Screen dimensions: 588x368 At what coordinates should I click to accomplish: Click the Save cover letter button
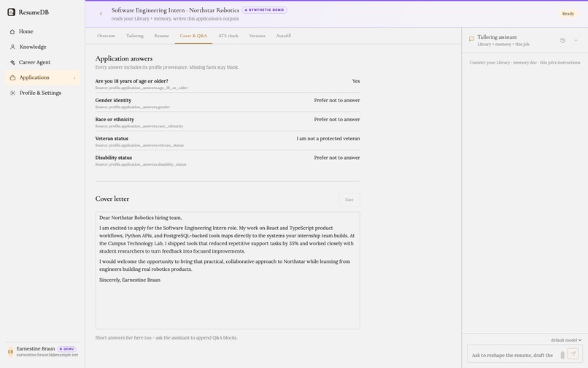[349, 200]
